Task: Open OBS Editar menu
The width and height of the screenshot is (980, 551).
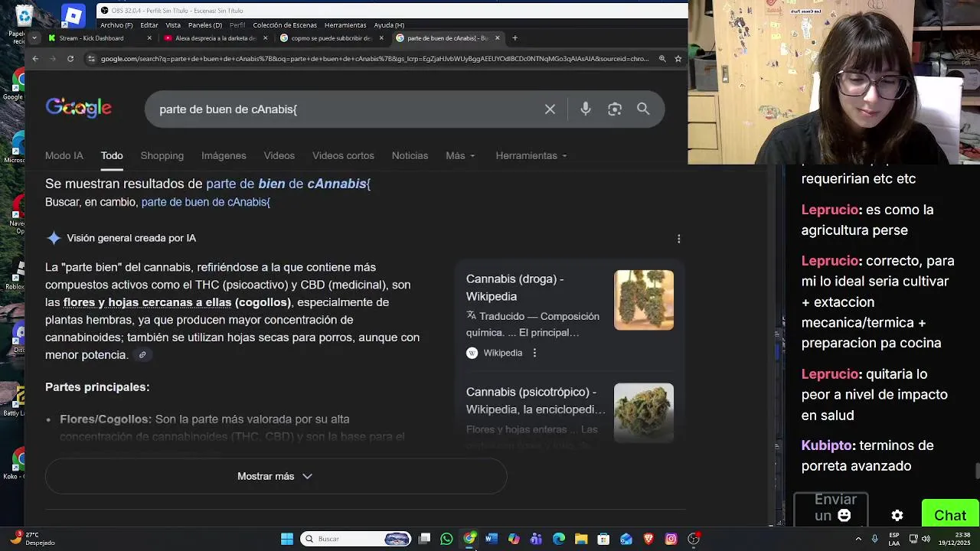Action: (x=149, y=25)
